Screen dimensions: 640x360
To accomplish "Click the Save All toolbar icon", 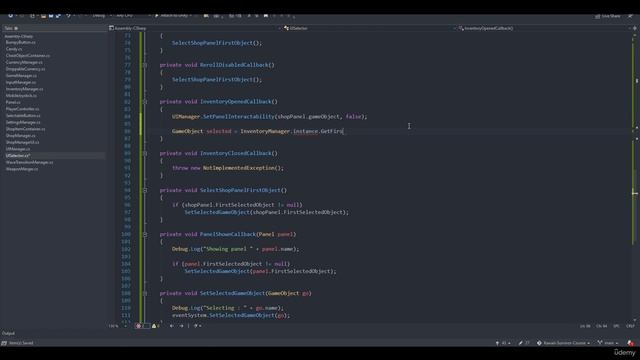I will pos(58,16).
